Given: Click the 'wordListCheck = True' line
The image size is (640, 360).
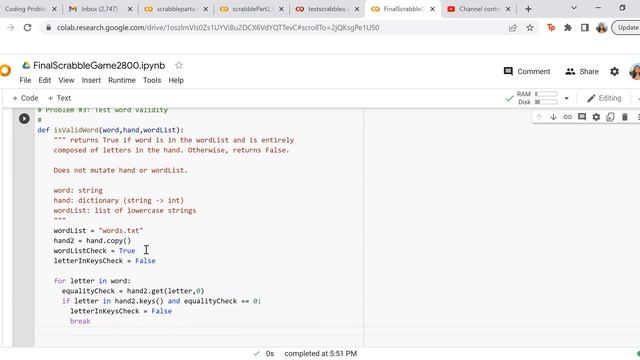Looking at the screenshot, I should [94, 251].
